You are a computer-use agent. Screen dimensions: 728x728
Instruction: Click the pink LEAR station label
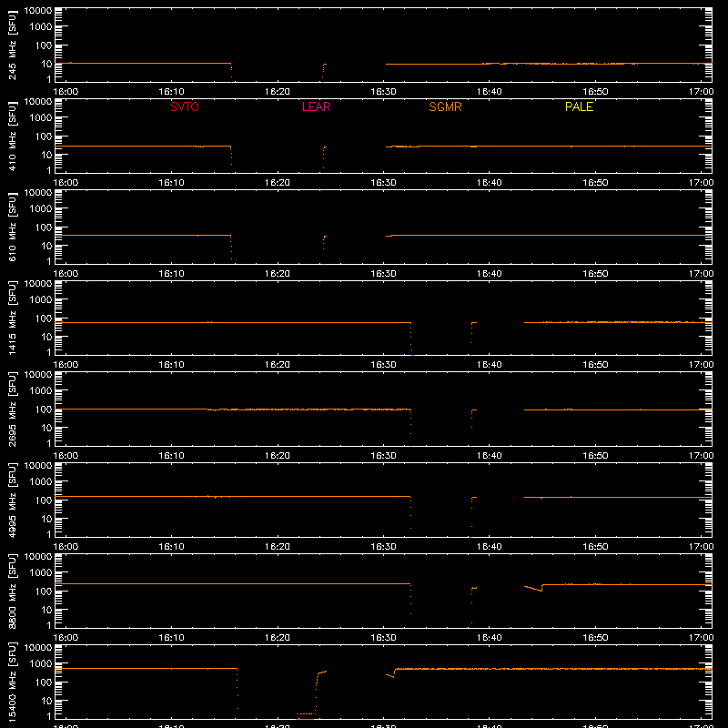tap(316, 106)
